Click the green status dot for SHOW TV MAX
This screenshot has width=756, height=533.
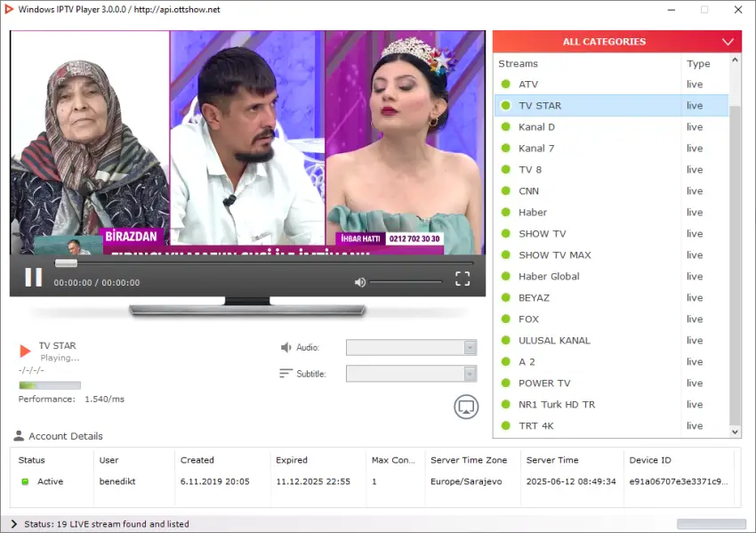pyautogui.click(x=506, y=254)
